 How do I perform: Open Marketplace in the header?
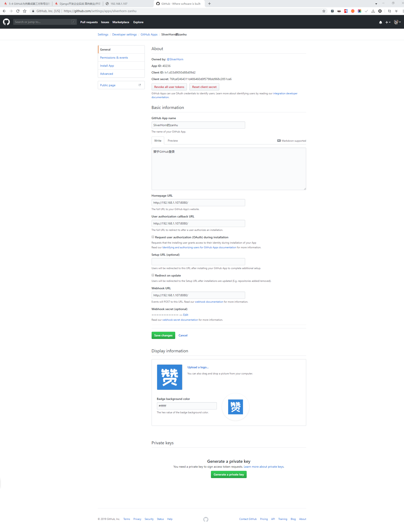tap(121, 22)
